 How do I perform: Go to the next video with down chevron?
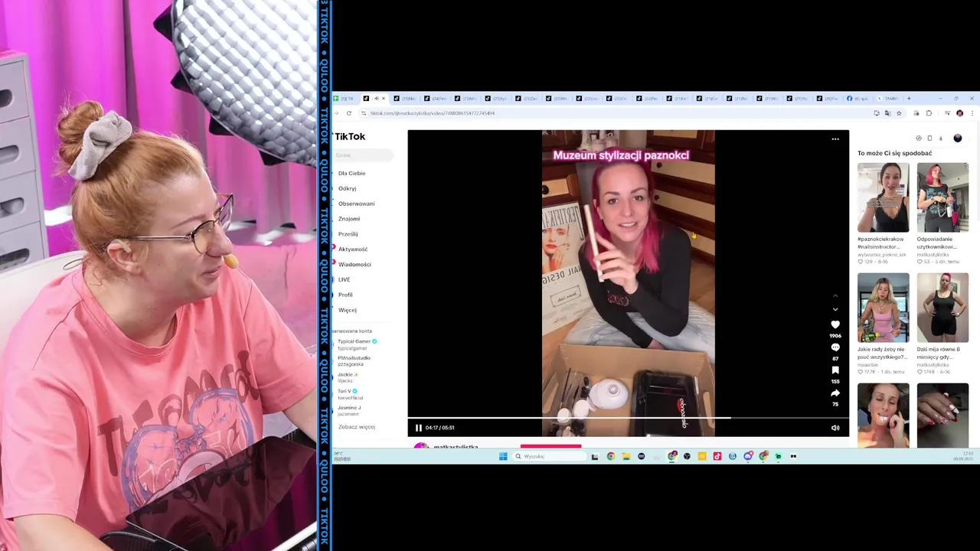click(835, 309)
